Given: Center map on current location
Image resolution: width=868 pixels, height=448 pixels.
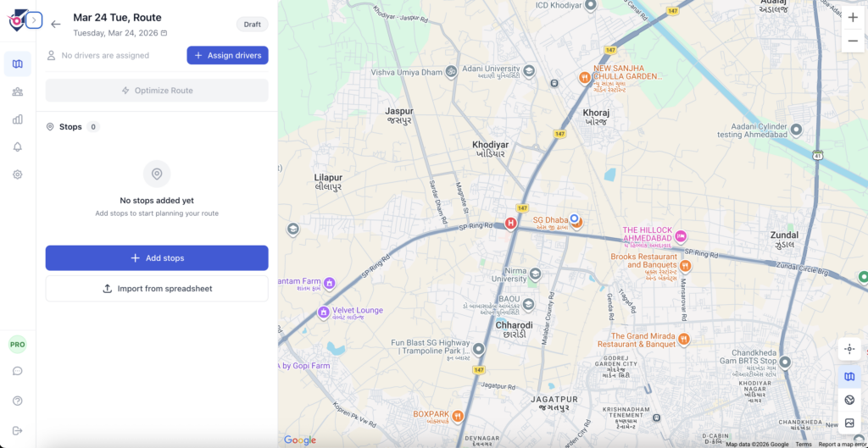Looking at the screenshot, I should (x=849, y=349).
